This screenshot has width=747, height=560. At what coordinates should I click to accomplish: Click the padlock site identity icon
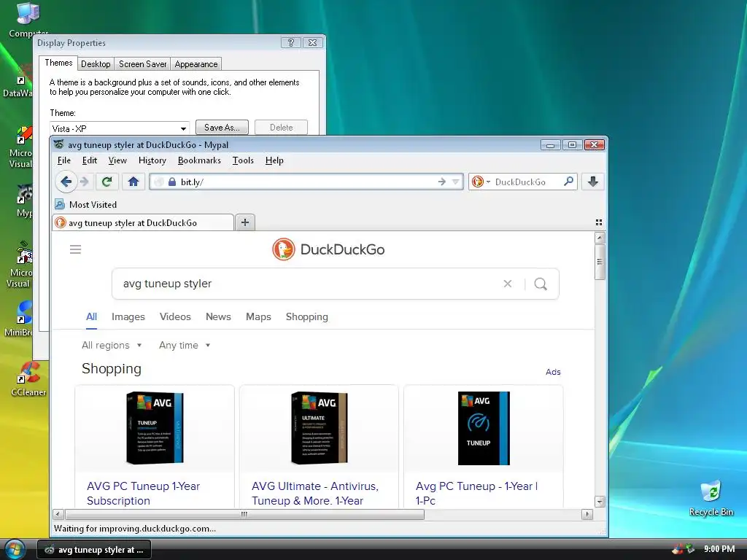pos(172,182)
